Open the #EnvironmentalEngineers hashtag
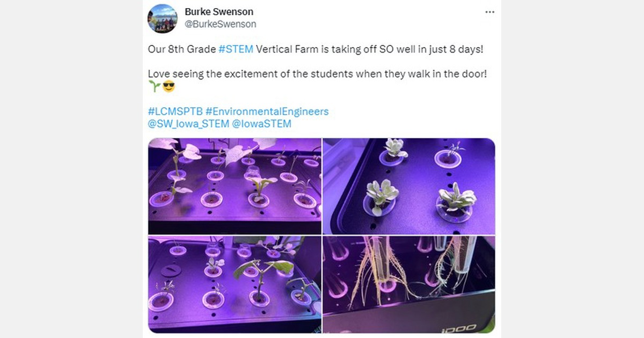 pos(267,112)
